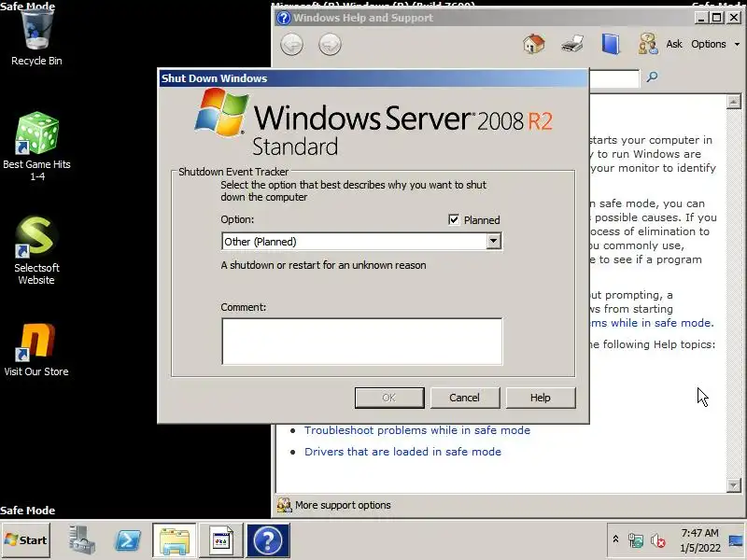The image size is (747, 560).
Task: Click the disabled OK button
Action: [x=389, y=398]
